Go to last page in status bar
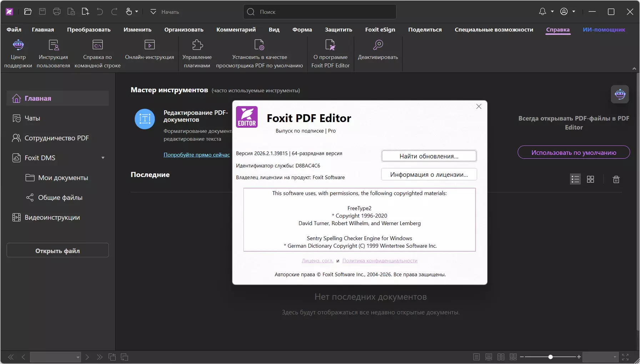640x364 pixels. tap(100, 357)
